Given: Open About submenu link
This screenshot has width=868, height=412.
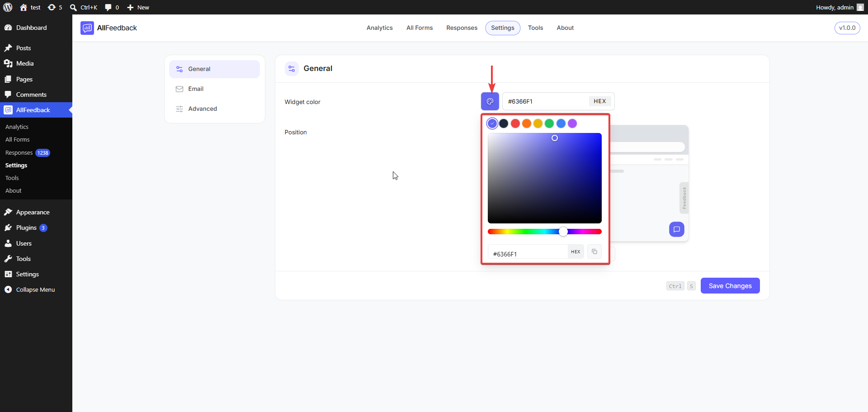Looking at the screenshot, I should click(x=14, y=190).
